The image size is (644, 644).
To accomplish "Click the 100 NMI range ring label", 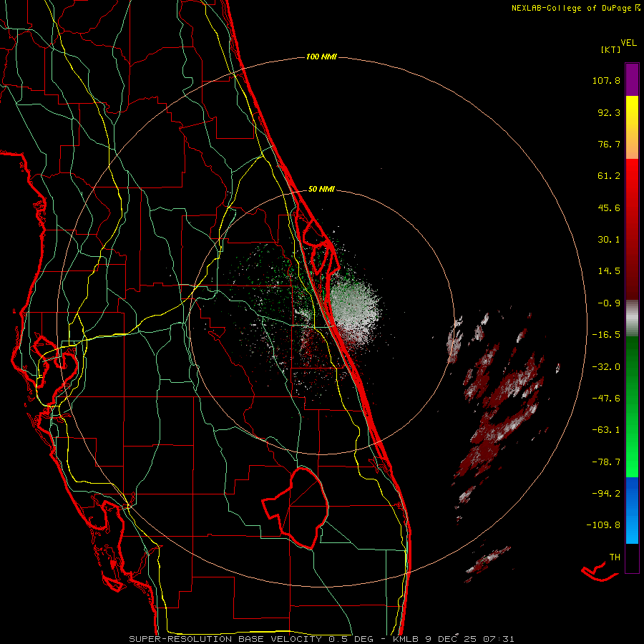I will point(321,57).
